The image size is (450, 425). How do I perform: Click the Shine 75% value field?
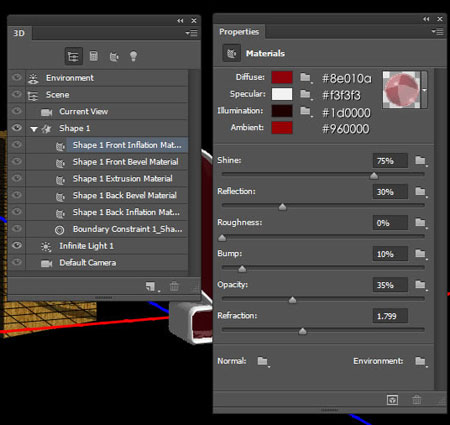390,161
